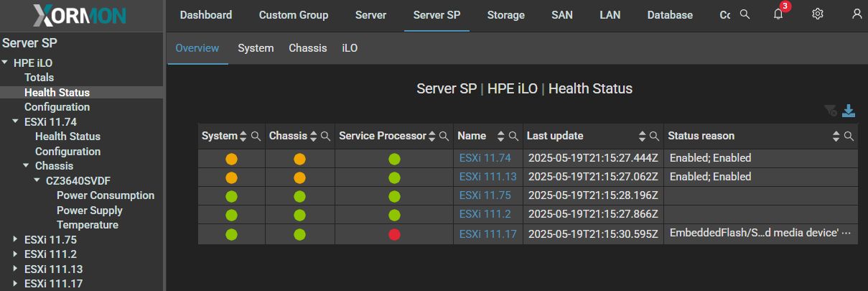The width and height of the screenshot is (868, 291).
Task: Click timestamp 2025-05-19T21:15:30.595Z
Action: (593, 234)
